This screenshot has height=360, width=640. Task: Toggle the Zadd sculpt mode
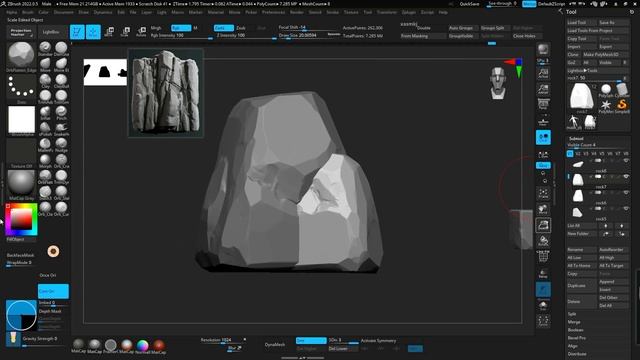coord(224,28)
